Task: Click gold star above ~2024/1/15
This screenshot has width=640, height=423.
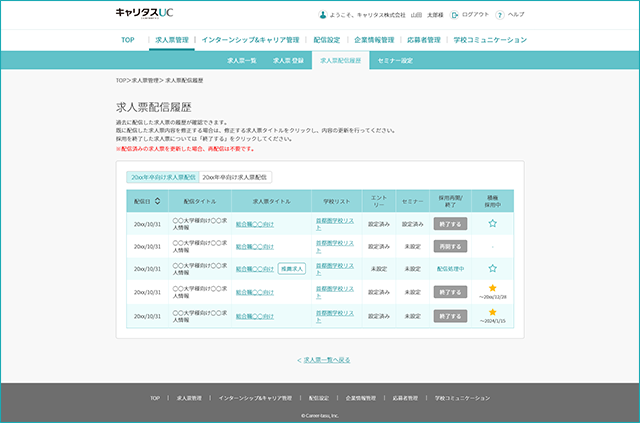Action: tap(493, 312)
